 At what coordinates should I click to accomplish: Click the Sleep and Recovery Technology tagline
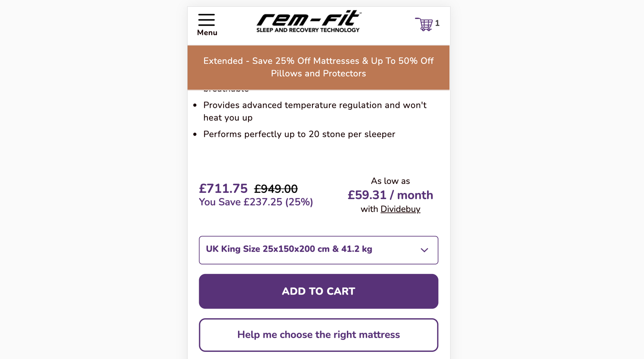[x=308, y=30]
